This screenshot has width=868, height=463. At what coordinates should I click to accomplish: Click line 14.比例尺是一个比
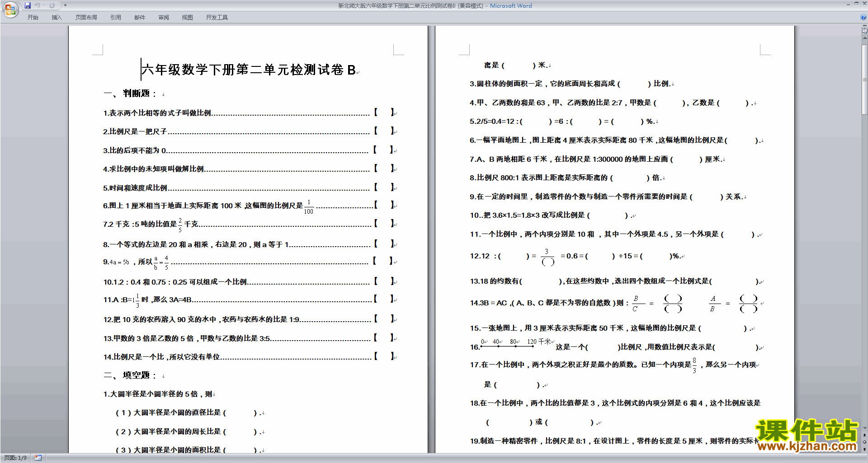tap(250, 357)
